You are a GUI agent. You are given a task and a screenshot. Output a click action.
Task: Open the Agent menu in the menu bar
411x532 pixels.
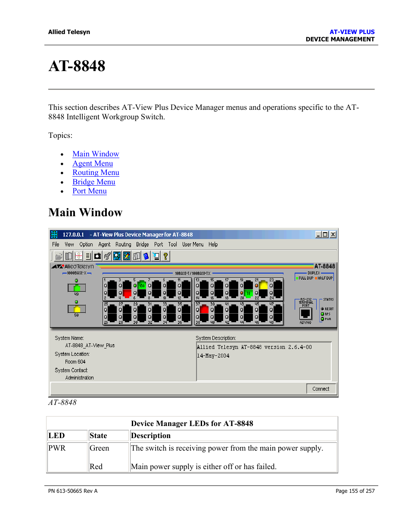(104, 244)
